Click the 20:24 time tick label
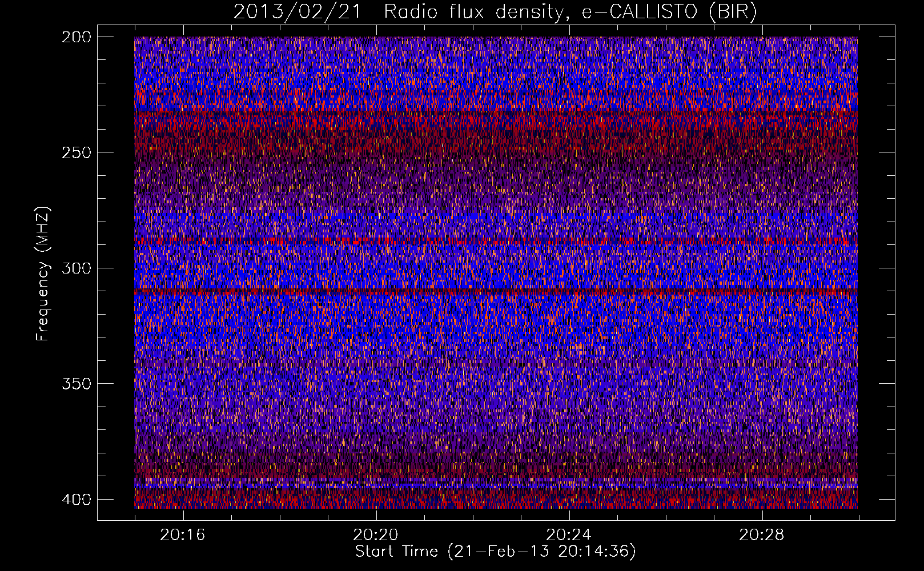 pyautogui.click(x=569, y=535)
